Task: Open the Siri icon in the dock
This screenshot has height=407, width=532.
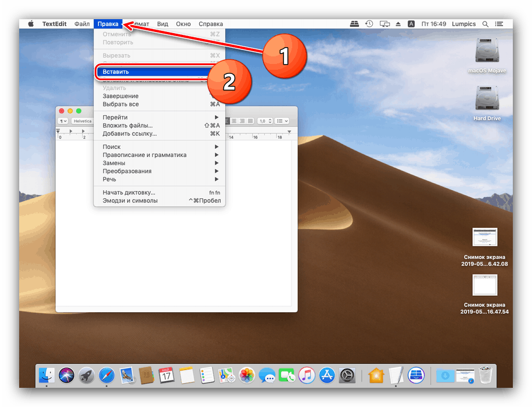Action: click(x=66, y=376)
